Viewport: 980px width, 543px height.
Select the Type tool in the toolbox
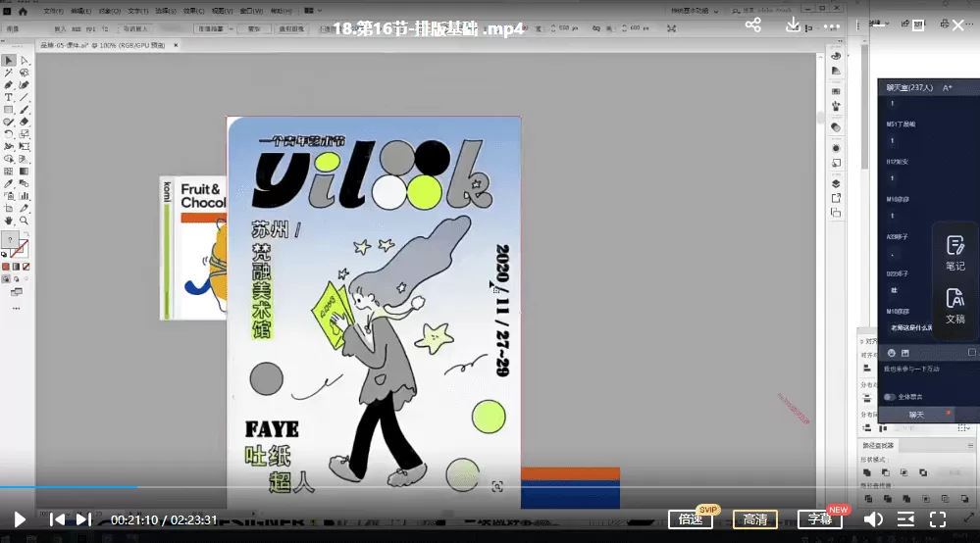[x=9, y=97]
